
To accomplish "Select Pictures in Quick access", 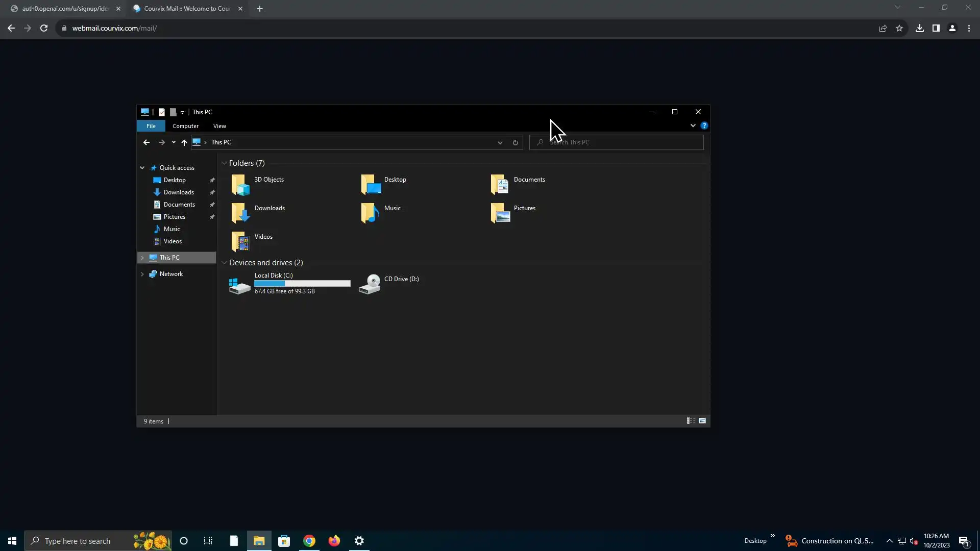I will tap(174, 217).
